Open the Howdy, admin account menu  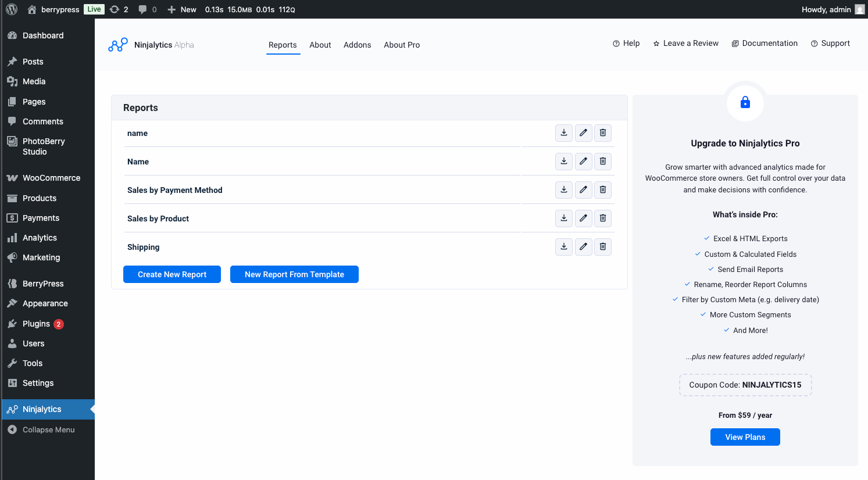tap(832, 9)
